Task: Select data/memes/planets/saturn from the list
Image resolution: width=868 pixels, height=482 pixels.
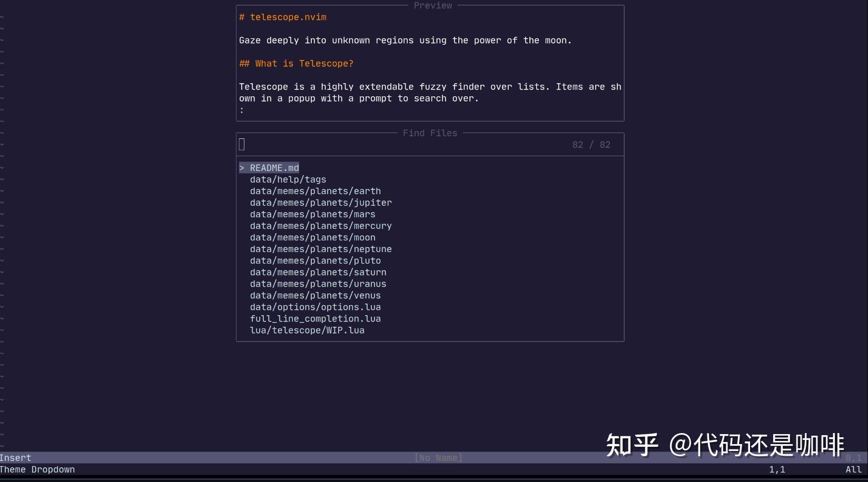Action: click(x=318, y=272)
